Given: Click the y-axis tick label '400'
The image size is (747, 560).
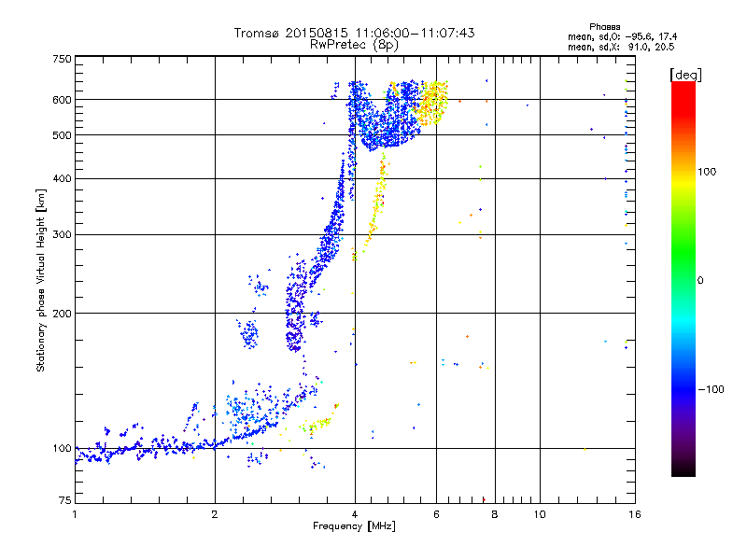Looking at the screenshot, I should [x=62, y=178].
